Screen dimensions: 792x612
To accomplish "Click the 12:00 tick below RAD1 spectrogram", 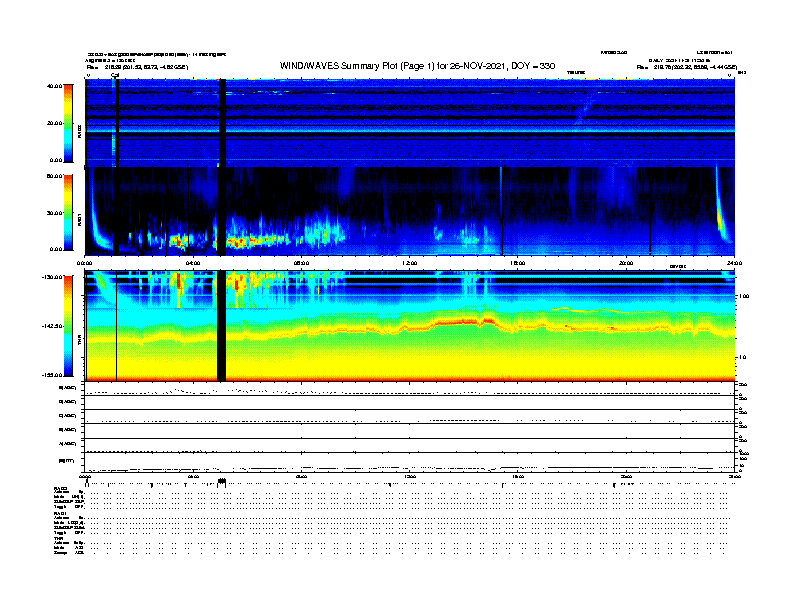I will coord(410,263).
